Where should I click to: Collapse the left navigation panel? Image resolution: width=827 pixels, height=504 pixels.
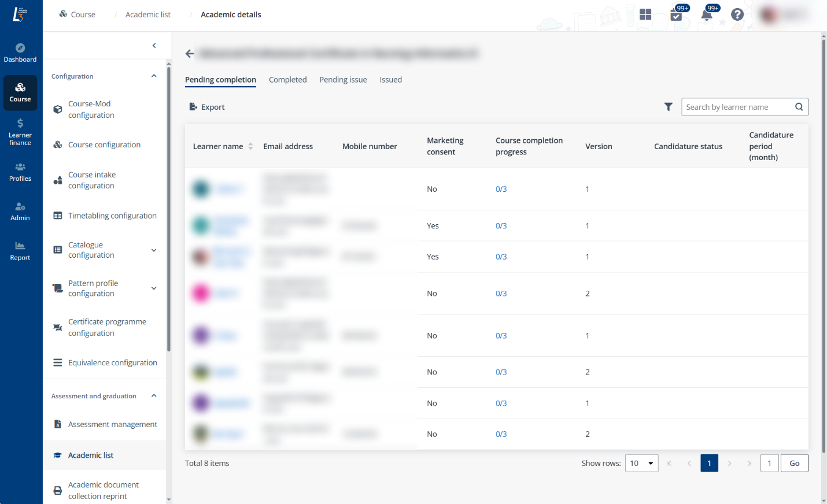click(x=154, y=46)
